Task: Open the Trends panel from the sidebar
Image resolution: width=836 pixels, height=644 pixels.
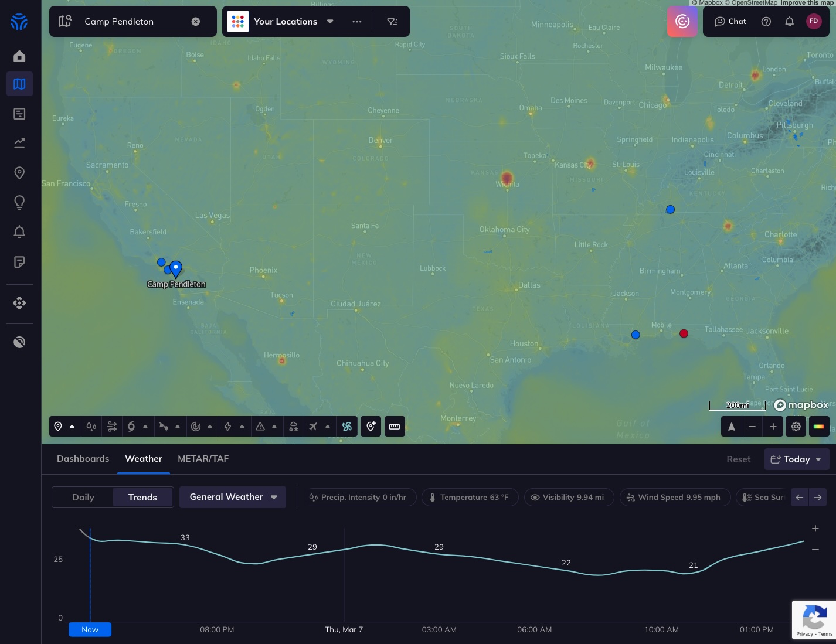Action: pos(19,142)
